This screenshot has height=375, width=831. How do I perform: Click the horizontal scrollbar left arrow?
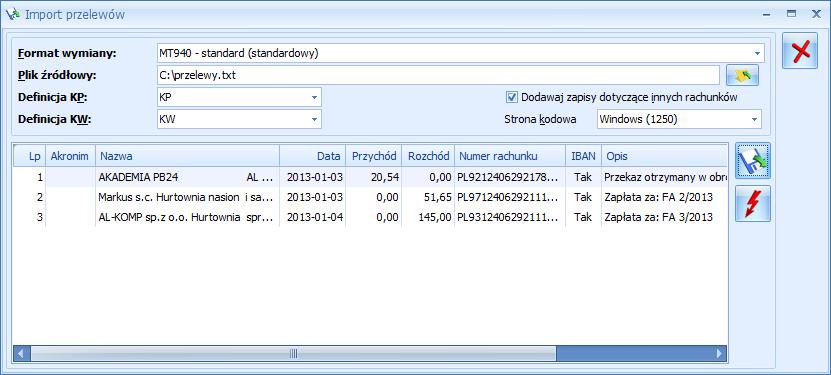pyautogui.click(x=22, y=354)
